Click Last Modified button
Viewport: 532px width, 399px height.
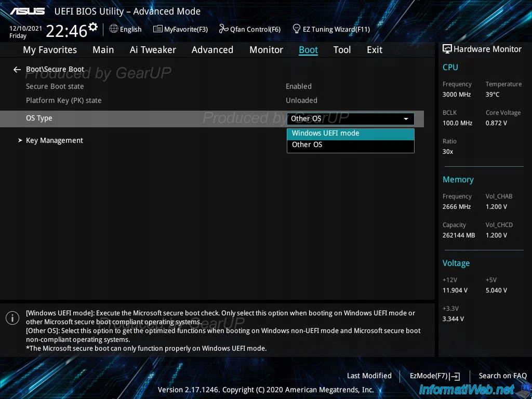(x=369, y=376)
